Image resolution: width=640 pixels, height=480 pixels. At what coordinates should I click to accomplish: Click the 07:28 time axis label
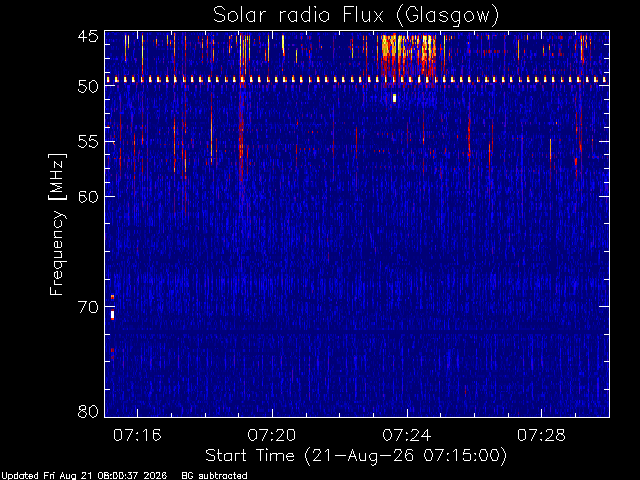(541, 435)
